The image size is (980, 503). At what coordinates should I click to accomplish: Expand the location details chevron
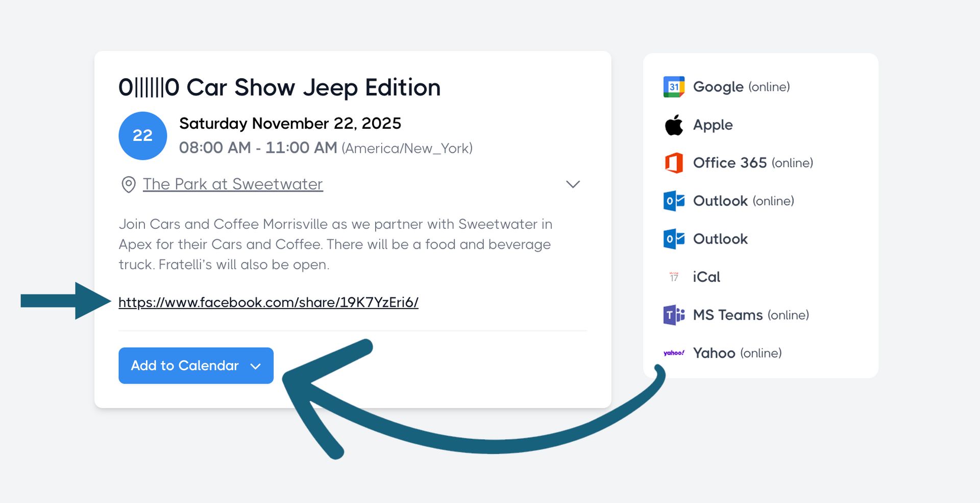click(573, 184)
